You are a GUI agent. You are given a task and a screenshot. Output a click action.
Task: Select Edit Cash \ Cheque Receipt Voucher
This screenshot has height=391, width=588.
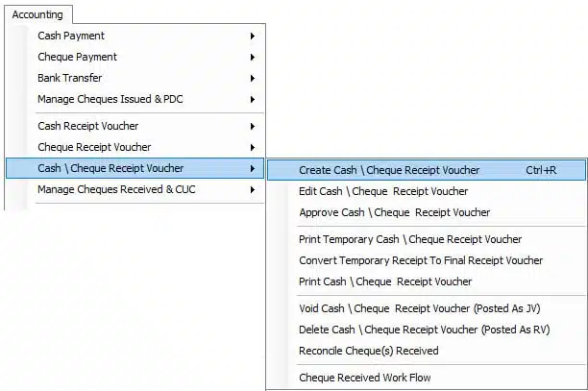427,191
